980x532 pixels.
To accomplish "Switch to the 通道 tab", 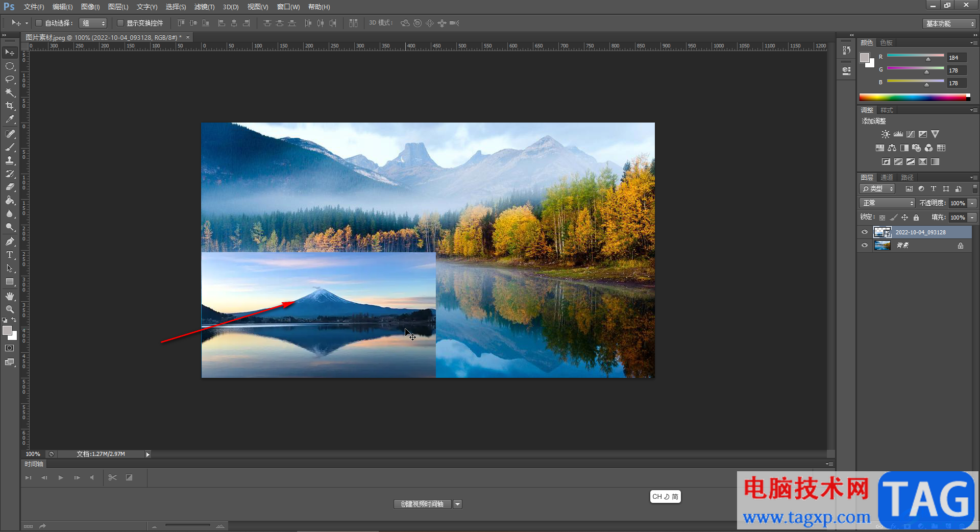I will tap(887, 177).
